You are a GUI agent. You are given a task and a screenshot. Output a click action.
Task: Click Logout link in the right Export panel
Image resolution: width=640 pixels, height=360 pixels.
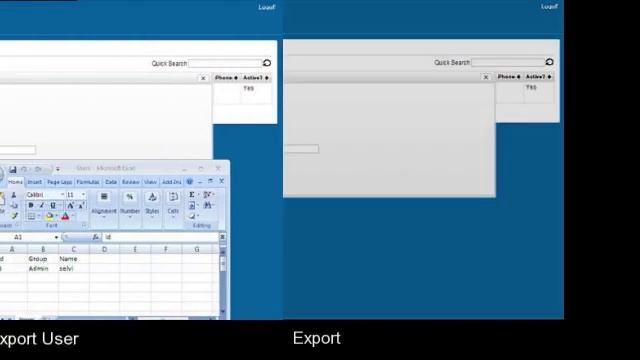[x=549, y=7]
